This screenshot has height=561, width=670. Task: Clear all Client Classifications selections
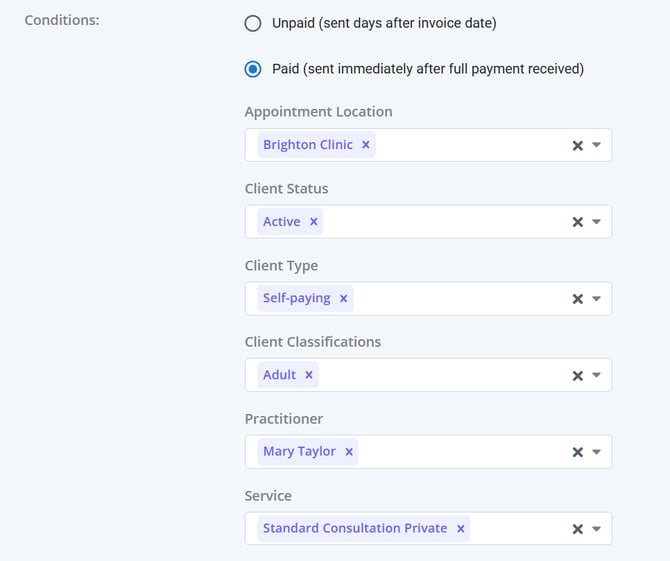[x=577, y=375]
